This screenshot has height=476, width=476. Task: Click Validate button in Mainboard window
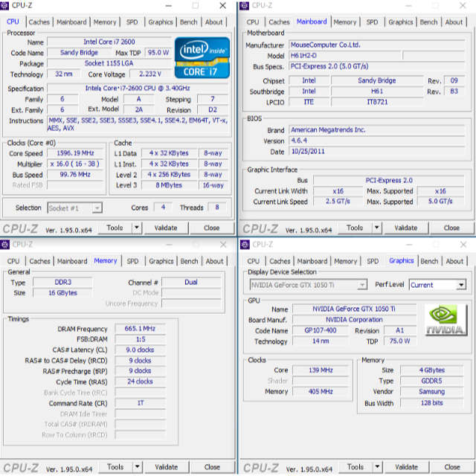click(x=406, y=228)
